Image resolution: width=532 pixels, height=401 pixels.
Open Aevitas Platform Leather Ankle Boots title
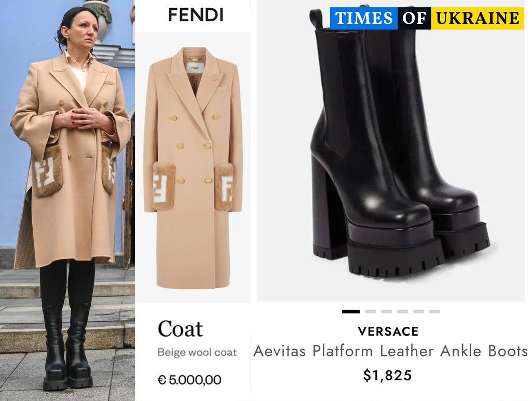click(390, 351)
